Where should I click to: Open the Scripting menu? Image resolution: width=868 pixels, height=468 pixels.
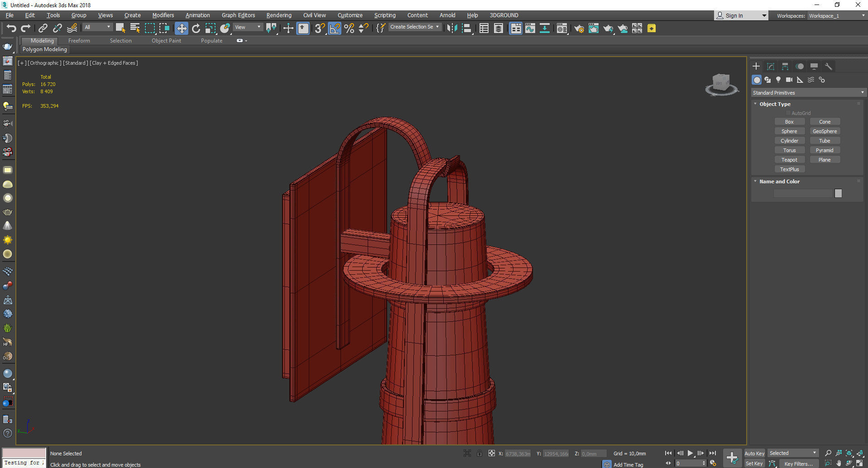click(x=385, y=15)
